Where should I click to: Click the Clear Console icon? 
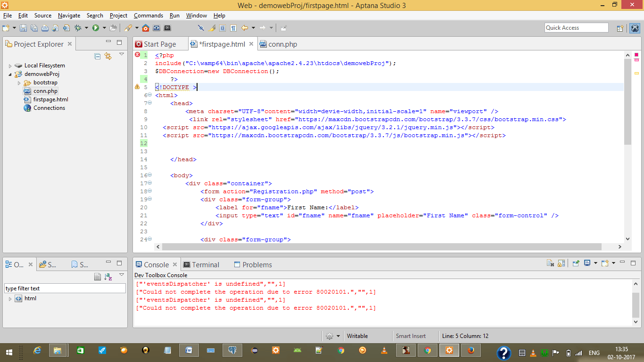550,263
